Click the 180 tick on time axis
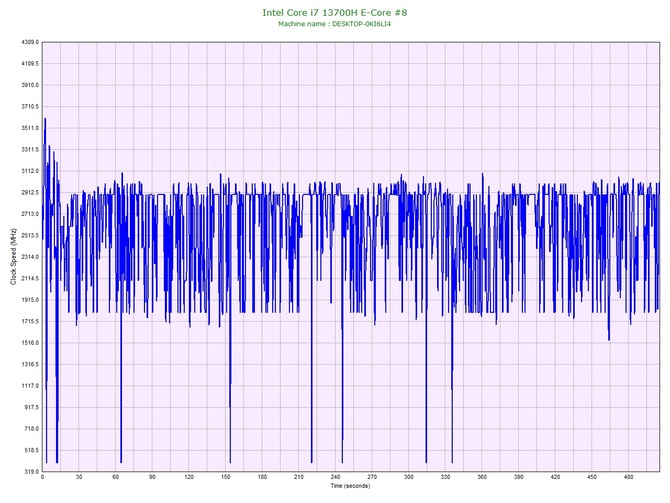 click(x=262, y=477)
